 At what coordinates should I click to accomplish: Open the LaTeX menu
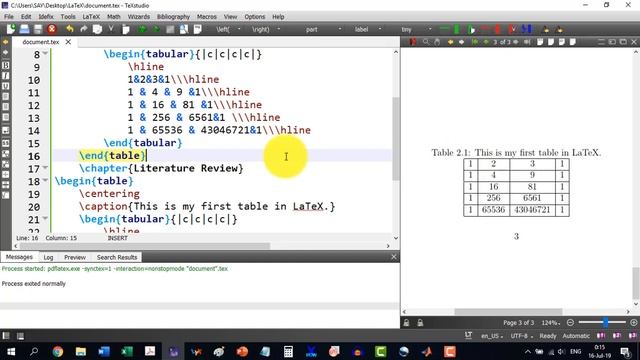pos(91,17)
